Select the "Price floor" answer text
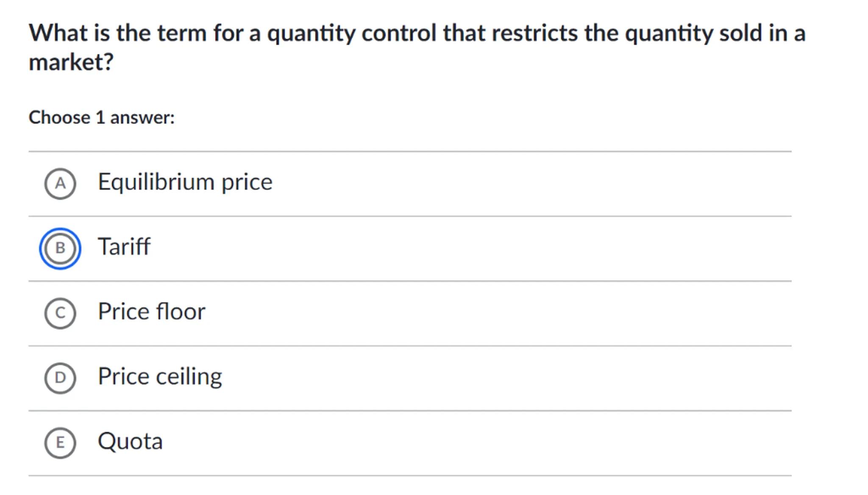This screenshot has height=495, width=868. tap(151, 312)
